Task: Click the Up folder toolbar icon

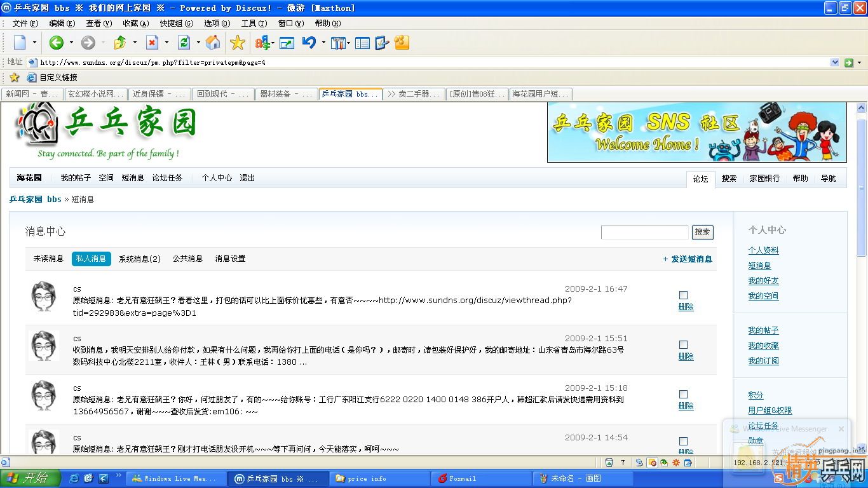Action: pyautogui.click(x=120, y=43)
